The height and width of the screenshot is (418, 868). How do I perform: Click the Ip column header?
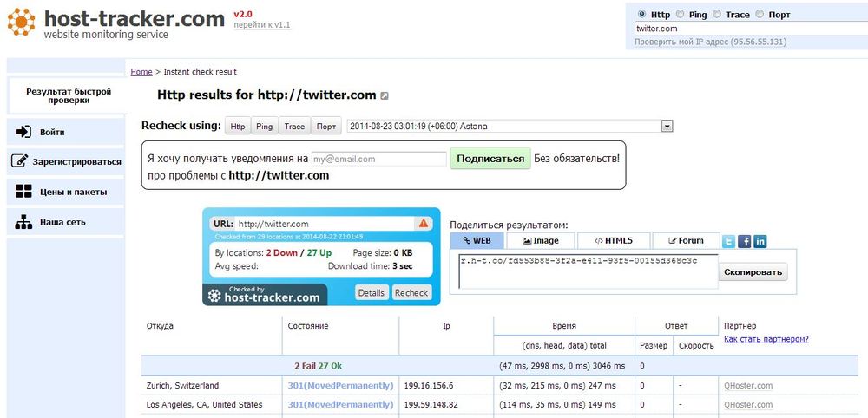[x=446, y=326]
